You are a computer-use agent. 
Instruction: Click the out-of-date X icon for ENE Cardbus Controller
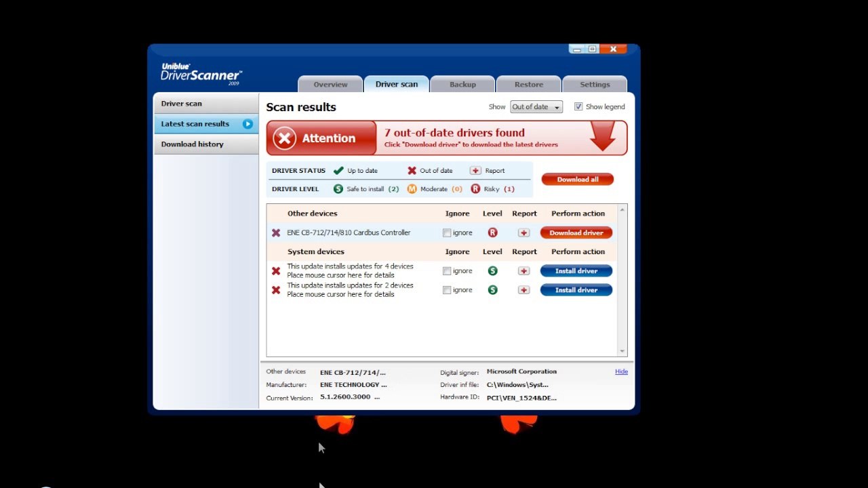[276, 232]
